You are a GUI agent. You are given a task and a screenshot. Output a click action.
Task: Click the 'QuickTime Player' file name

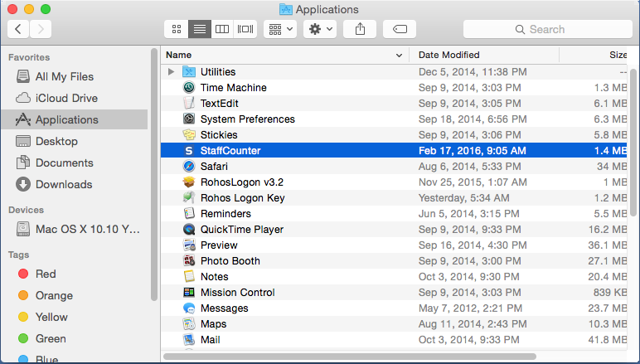click(x=242, y=230)
